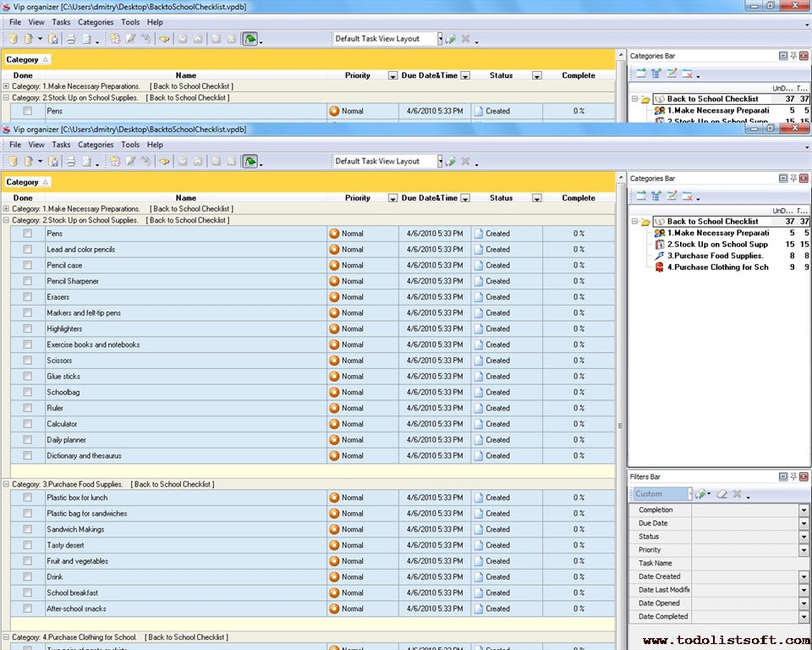Click the Status column header in the lower window

coord(501,198)
